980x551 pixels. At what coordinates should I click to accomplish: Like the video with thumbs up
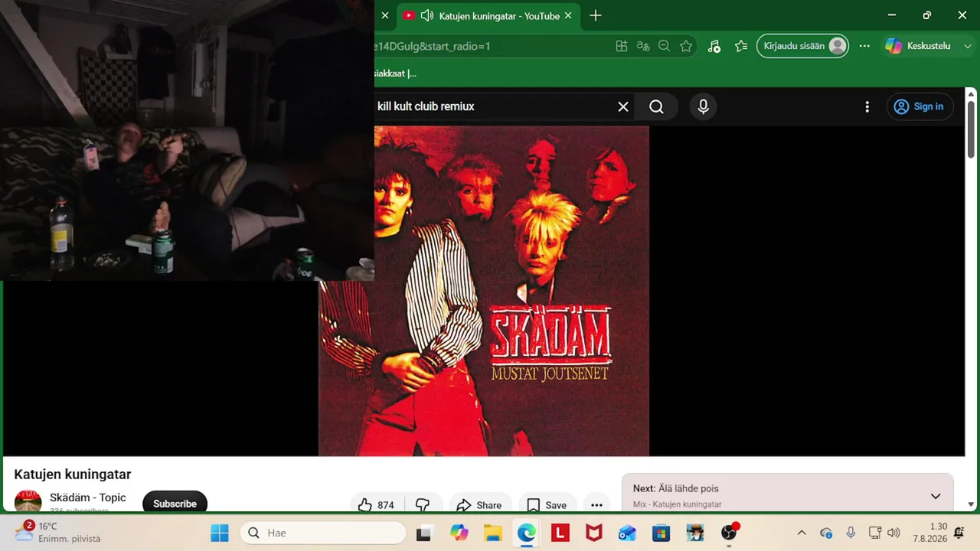click(376, 504)
